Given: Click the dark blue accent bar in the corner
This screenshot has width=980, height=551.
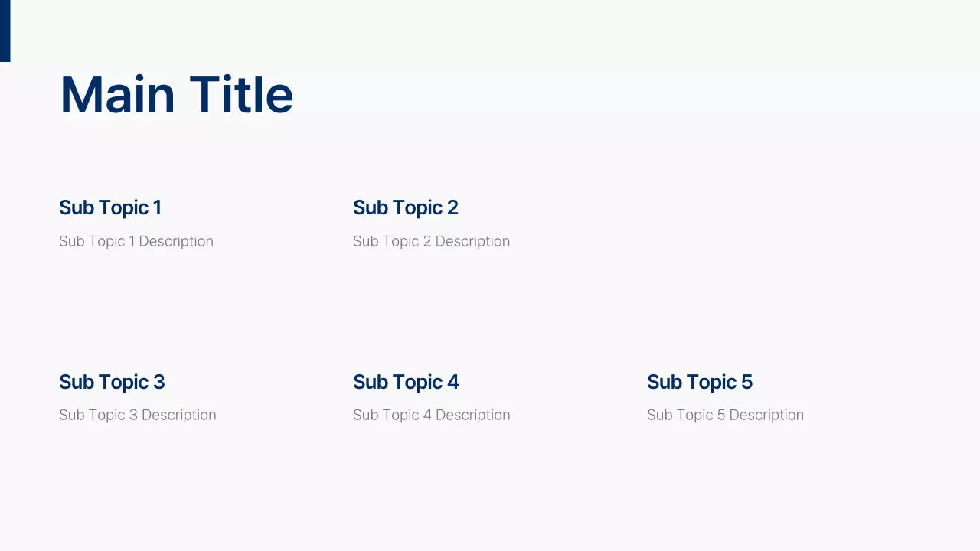Looking at the screenshot, I should (5, 31).
